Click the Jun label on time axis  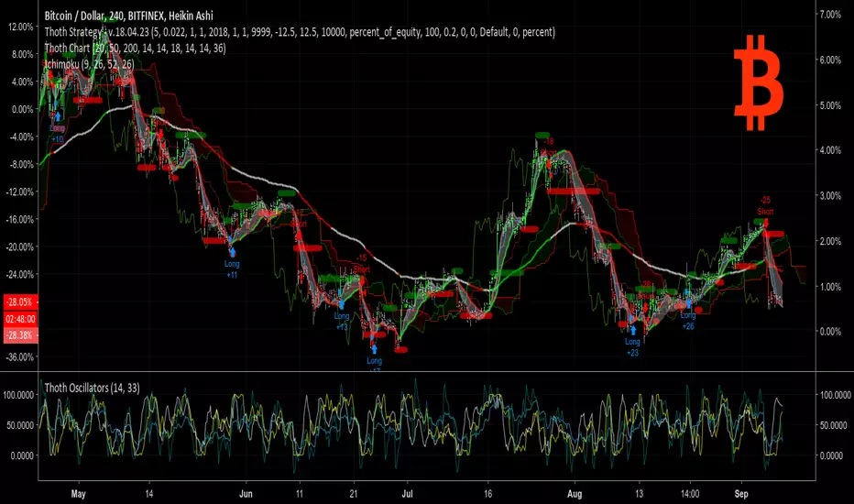click(x=246, y=494)
